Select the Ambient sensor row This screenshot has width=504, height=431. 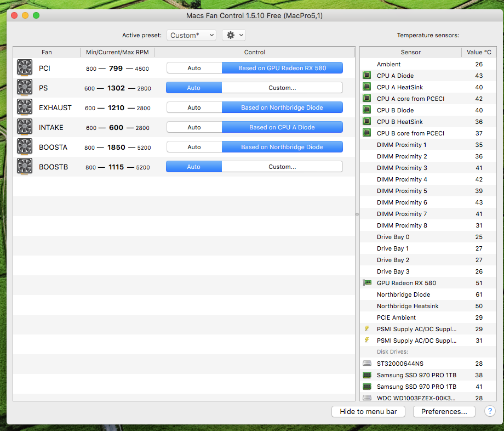pos(428,64)
